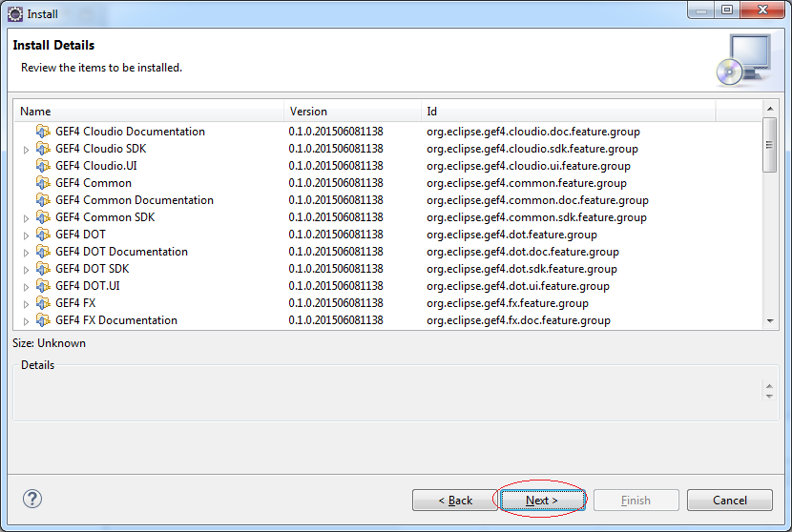
Task: Sort by the Name column header
Action: [149, 111]
